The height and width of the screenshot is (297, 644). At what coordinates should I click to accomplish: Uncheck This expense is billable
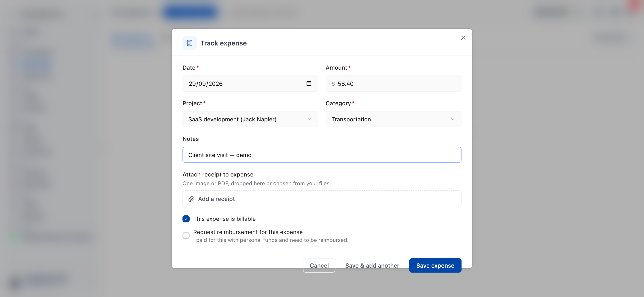point(186,219)
